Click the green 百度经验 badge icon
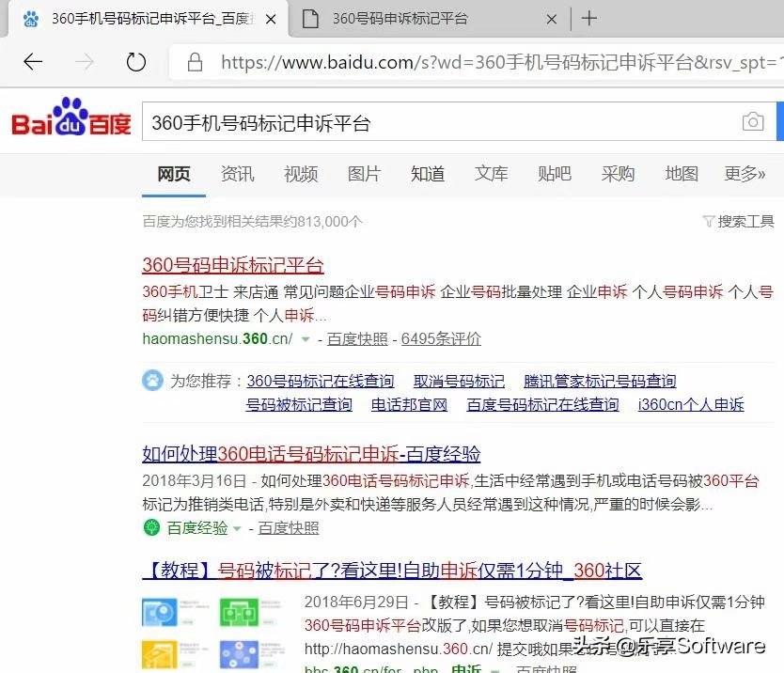Viewport: 784px width, 673px height. coord(151,528)
